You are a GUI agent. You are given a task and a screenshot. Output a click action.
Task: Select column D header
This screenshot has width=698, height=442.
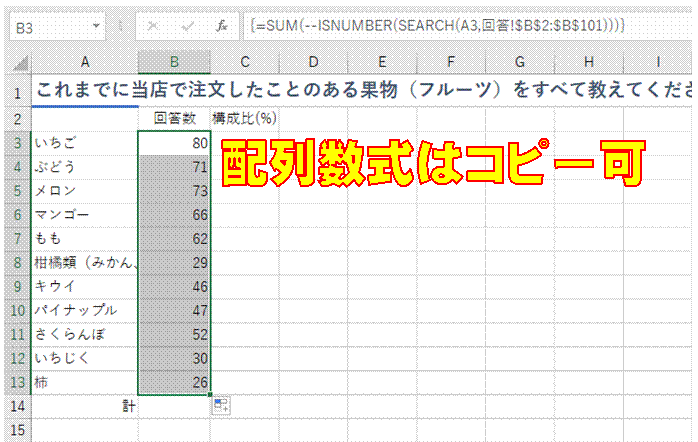313,62
